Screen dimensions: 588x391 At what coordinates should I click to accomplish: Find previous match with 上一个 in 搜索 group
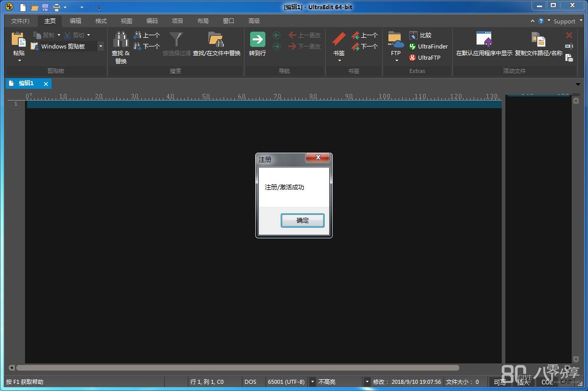coord(147,35)
